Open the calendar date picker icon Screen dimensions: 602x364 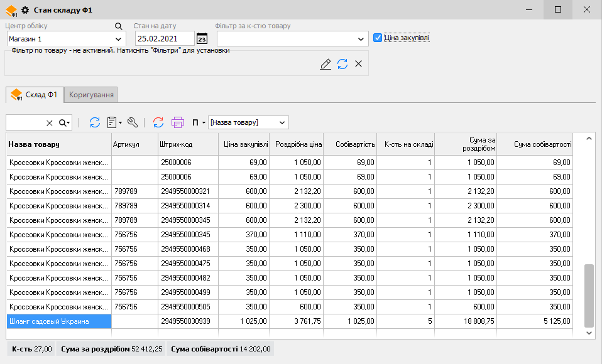pos(202,39)
